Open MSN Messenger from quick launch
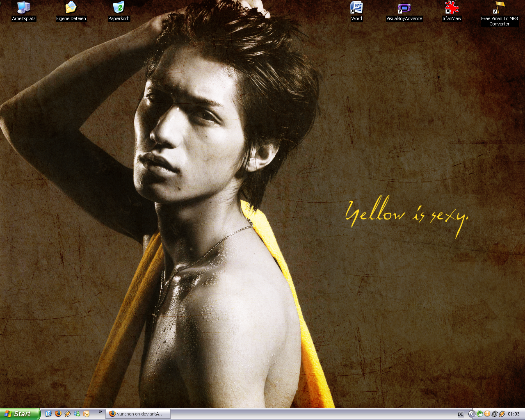This screenshot has width=525, height=420. (77, 414)
